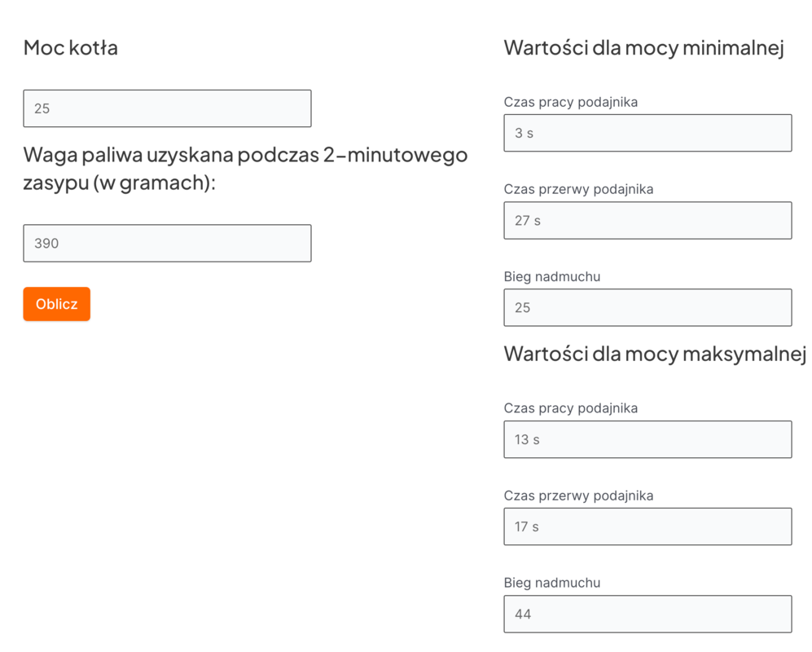Click the field showing 27 s
Viewport: 812px width, 652px height.
647,220
